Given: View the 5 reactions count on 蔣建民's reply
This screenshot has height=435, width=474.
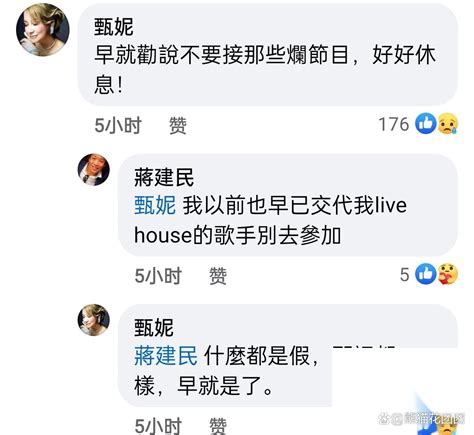Looking at the screenshot, I should pyautogui.click(x=404, y=275).
